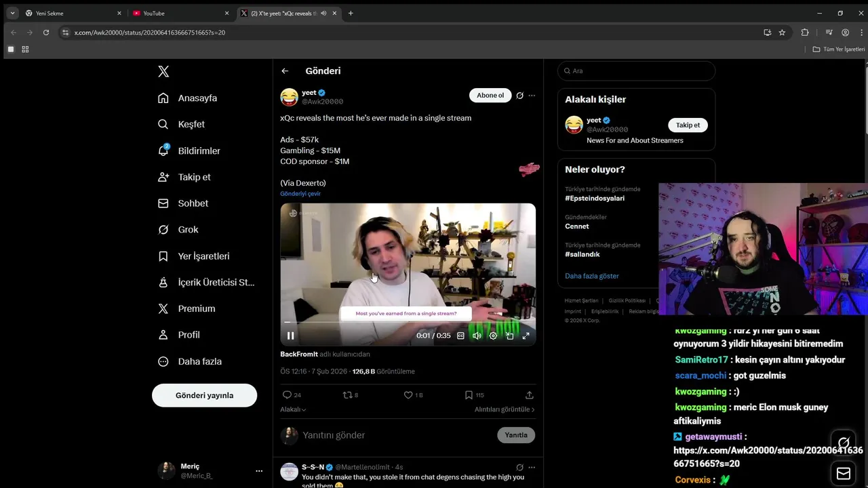
Task: Click Gönderiyi çevir translate link
Action: click(x=300, y=194)
